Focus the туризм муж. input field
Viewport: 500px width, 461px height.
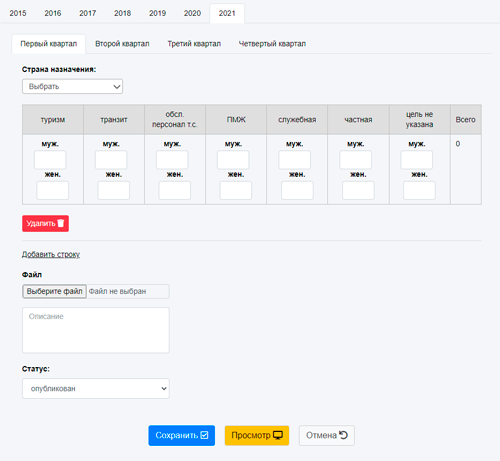coord(50,160)
